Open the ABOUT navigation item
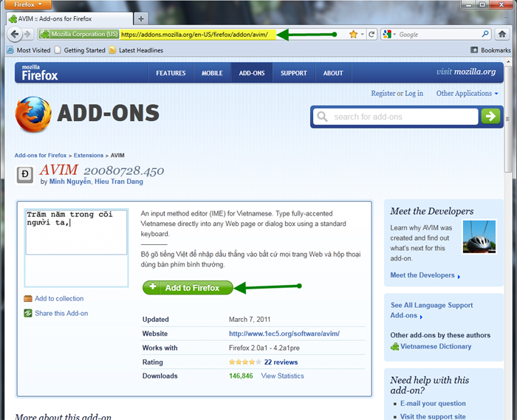The image size is (517, 420). click(x=333, y=73)
